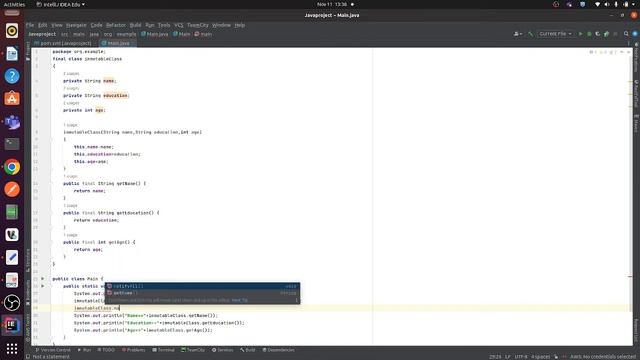
Task: Open the Edit menu
Action: pos(42,25)
